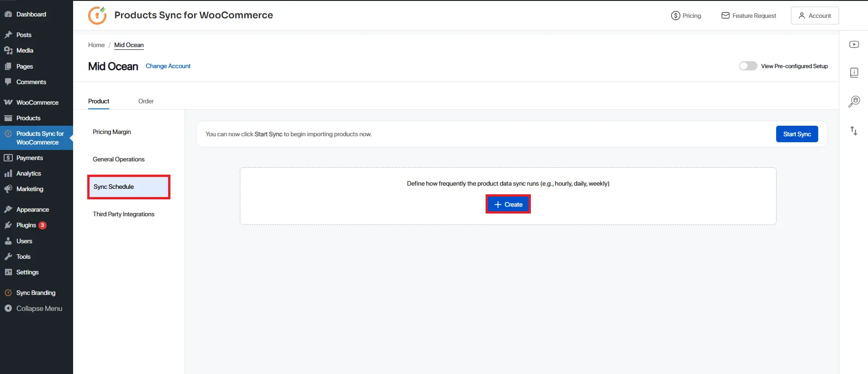Click the Plugins plug icon

pyautogui.click(x=8, y=225)
